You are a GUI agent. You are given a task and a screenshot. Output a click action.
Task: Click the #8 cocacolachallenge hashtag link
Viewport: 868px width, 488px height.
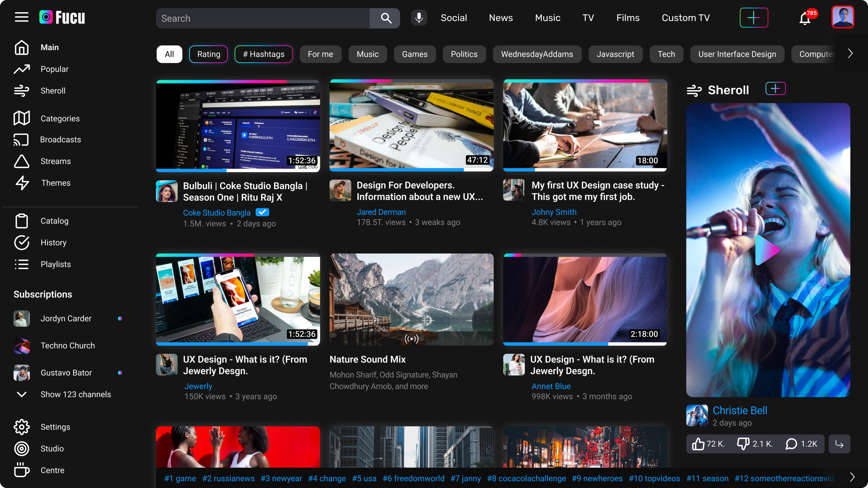[526, 478]
